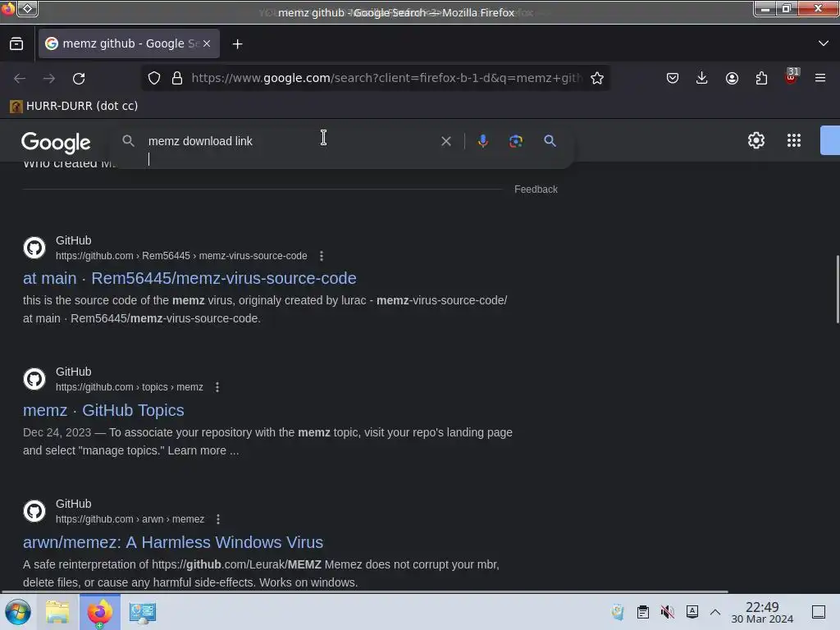Bookmark this page with star icon

click(597, 78)
